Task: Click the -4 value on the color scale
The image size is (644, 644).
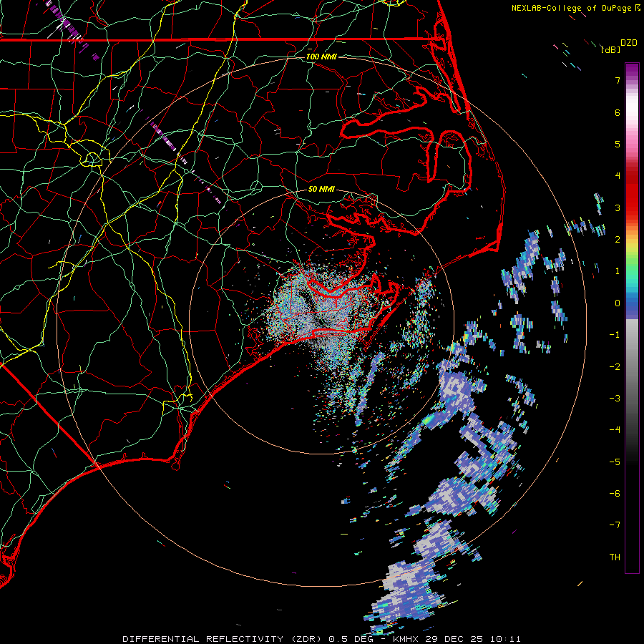Action: click(x=615, y=430)
